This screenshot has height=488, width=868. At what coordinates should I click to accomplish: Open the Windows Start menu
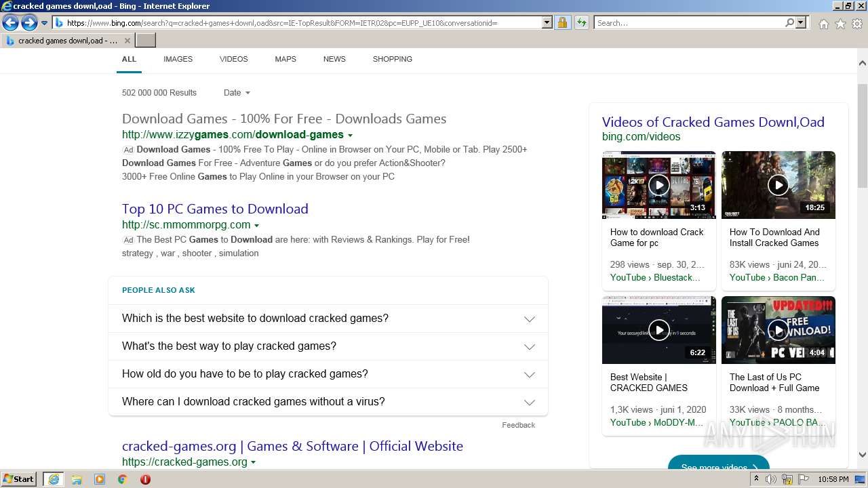click(19, 479)
